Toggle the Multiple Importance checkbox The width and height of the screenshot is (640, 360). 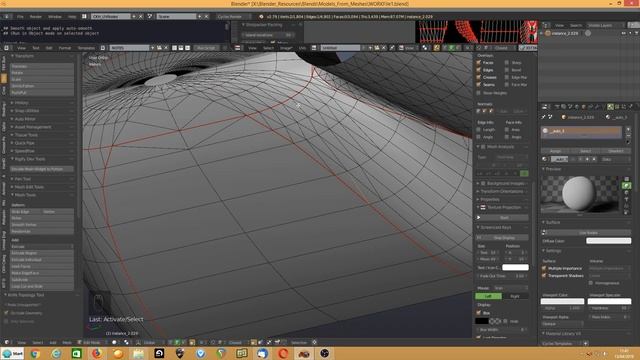(544, 268)
